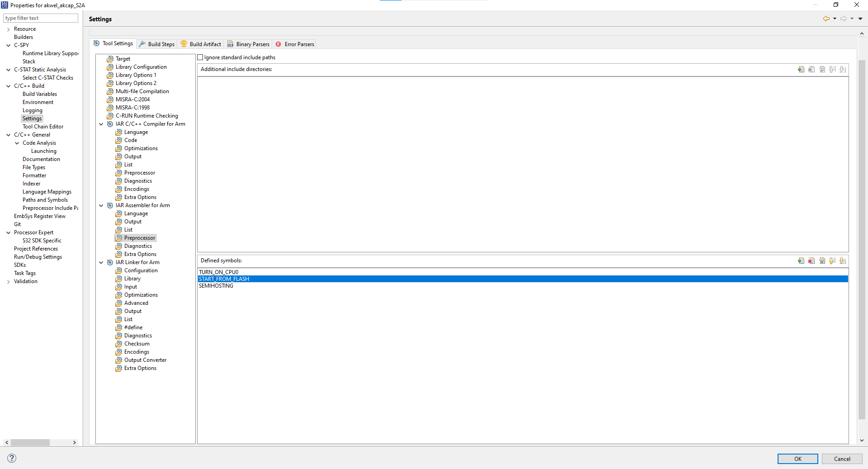Move the START_FROM_FLASH symbol up

(x=833, y=261)
